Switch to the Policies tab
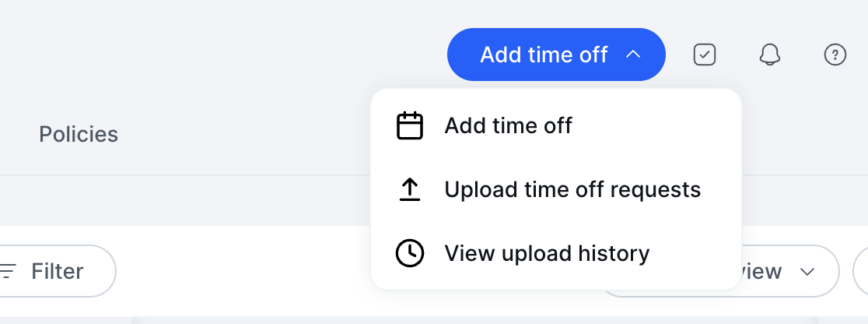Image resolution: width=868 pixels, height=324 pixels. (x=78, y=134)
